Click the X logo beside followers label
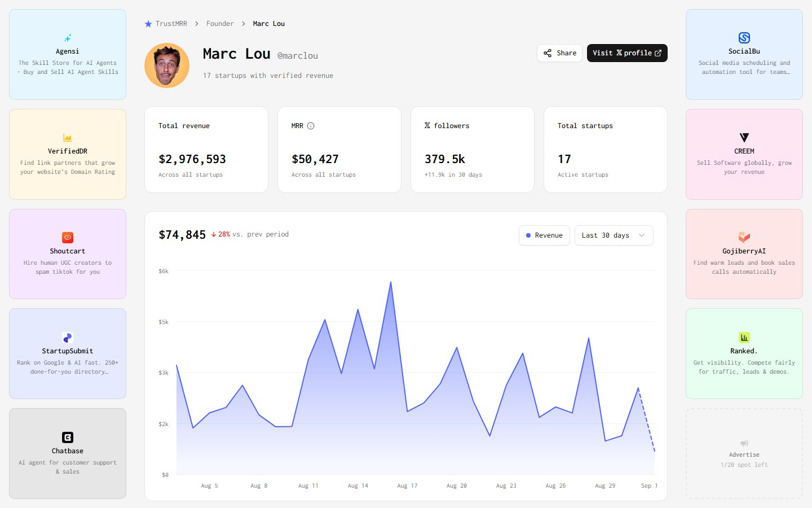Image resolution: width=812 pixels, height=508 pixels. [x=427, y=126]
